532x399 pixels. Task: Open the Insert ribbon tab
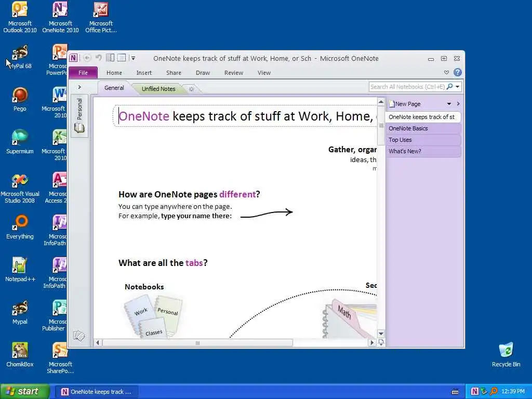coord(144,73)
